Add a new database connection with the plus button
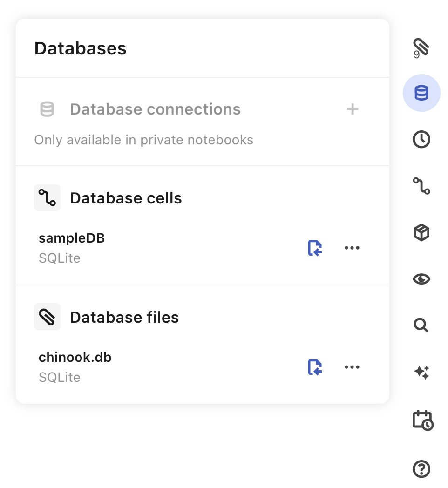The image size is (448, 488). coord(353,109)
